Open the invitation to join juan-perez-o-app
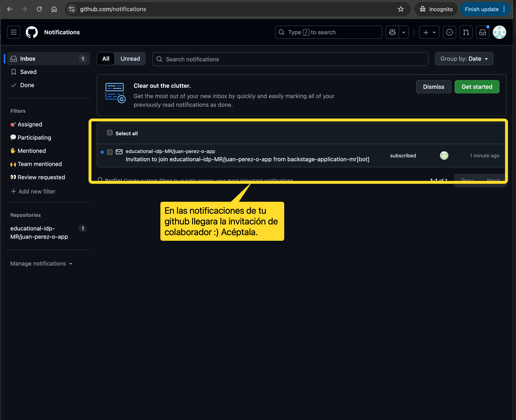The width and height of the screenshot is (516, 420). pyautogui.click(x=247, y=159)
